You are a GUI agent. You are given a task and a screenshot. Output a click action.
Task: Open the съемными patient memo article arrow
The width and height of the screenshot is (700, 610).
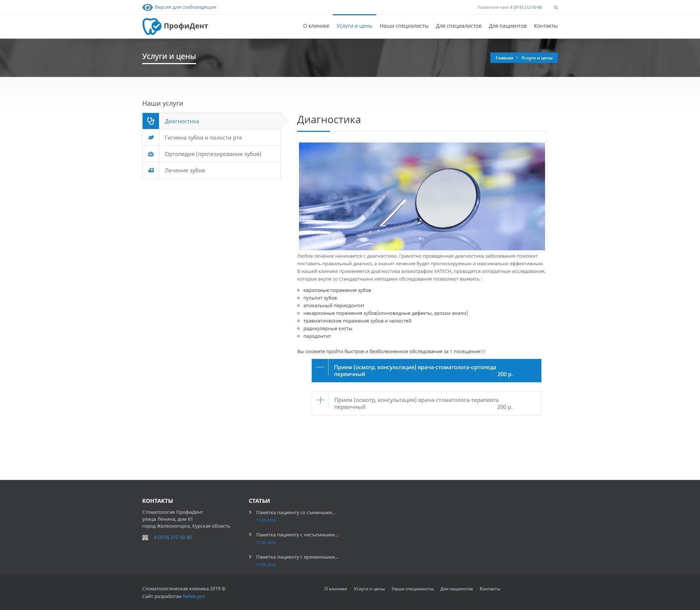click(250, 512)
